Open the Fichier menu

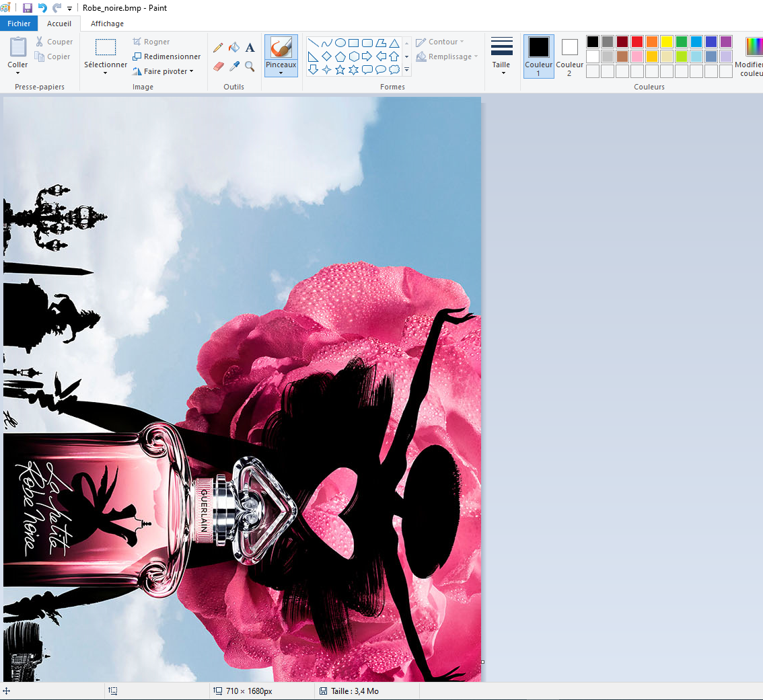click(x=18, y=24)
